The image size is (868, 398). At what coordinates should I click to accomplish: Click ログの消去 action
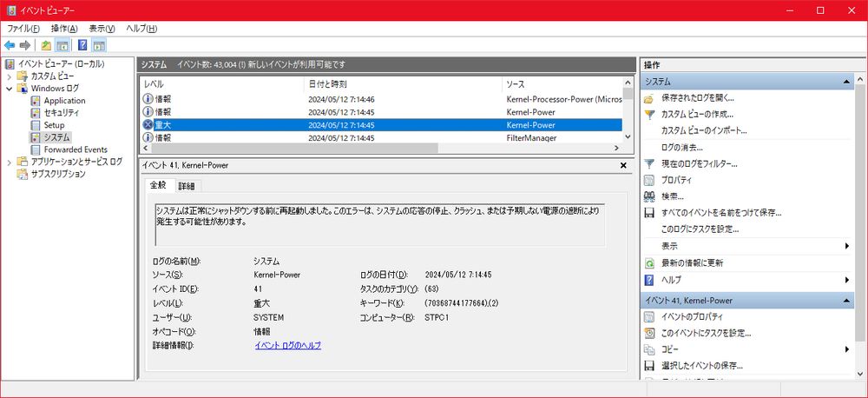[682, 148]
